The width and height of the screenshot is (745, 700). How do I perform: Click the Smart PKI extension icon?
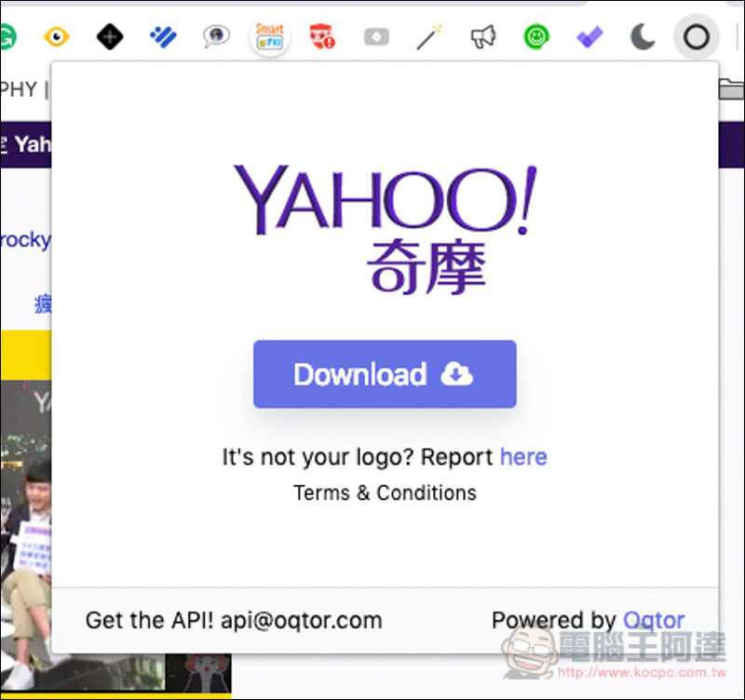pyautogui.click(x=270, y=36)
